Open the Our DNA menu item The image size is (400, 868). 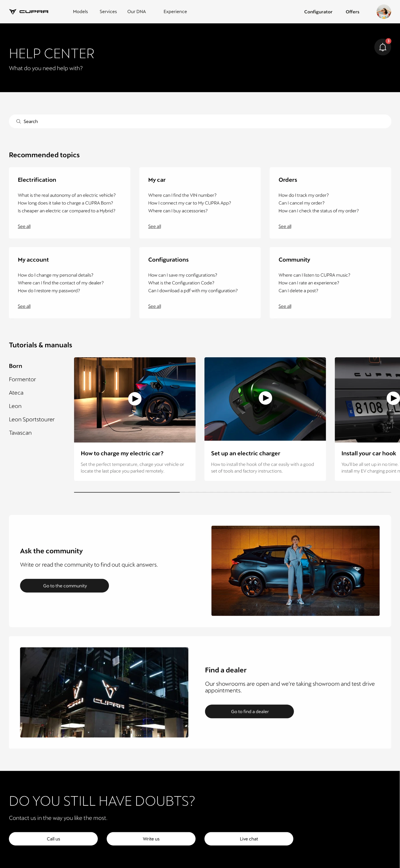click(x=137, y=12)
